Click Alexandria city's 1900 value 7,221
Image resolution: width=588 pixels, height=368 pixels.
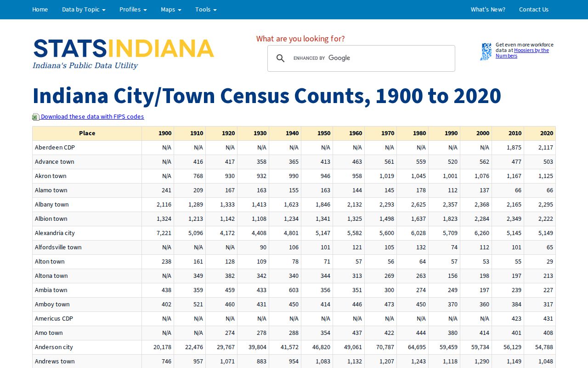pyautogui.click(x=164, y=233)
